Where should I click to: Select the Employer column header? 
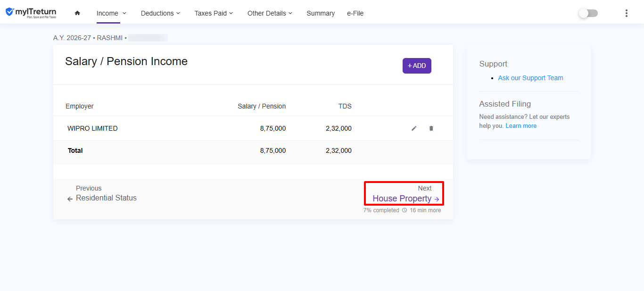(79, 106)
